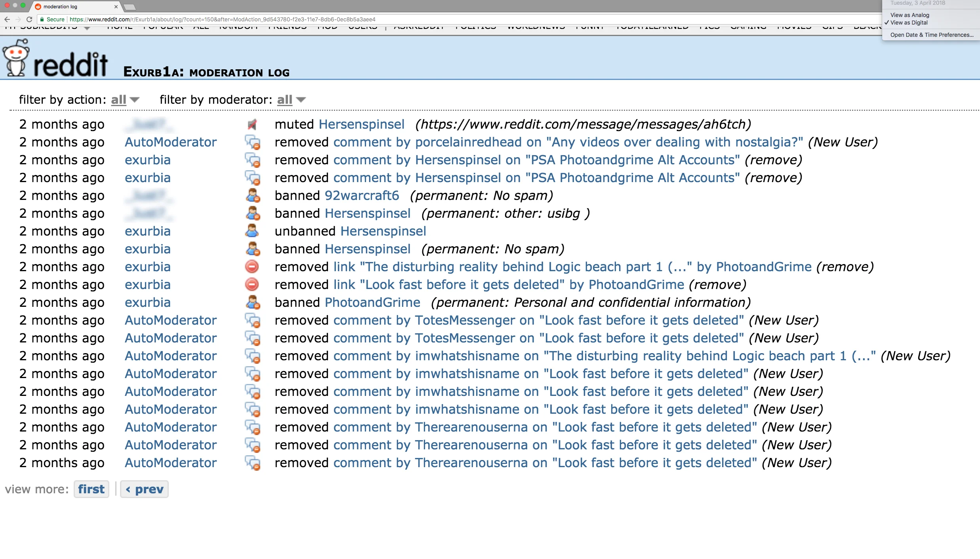Click the browser forward arrow
The image size is (980, 559).
[18, 19]
